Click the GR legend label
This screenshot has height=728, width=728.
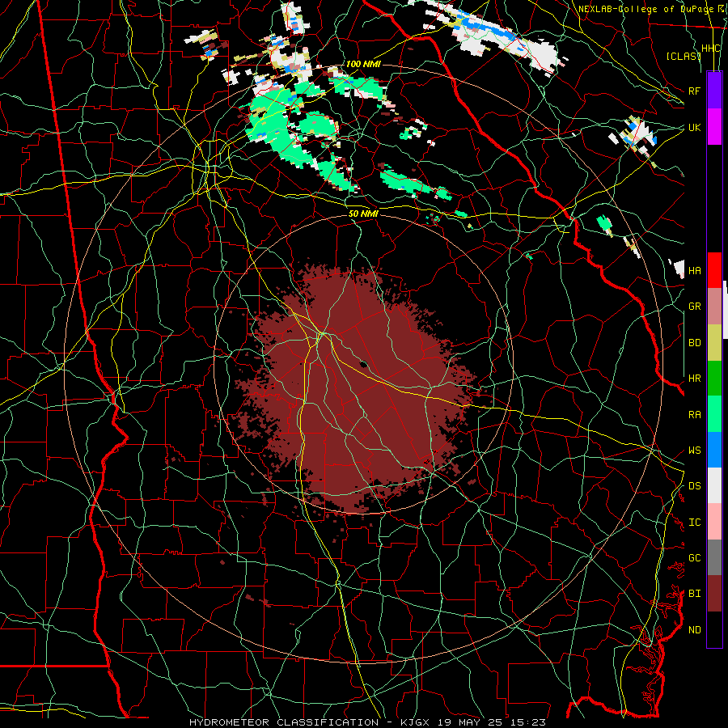pos(695,307)
